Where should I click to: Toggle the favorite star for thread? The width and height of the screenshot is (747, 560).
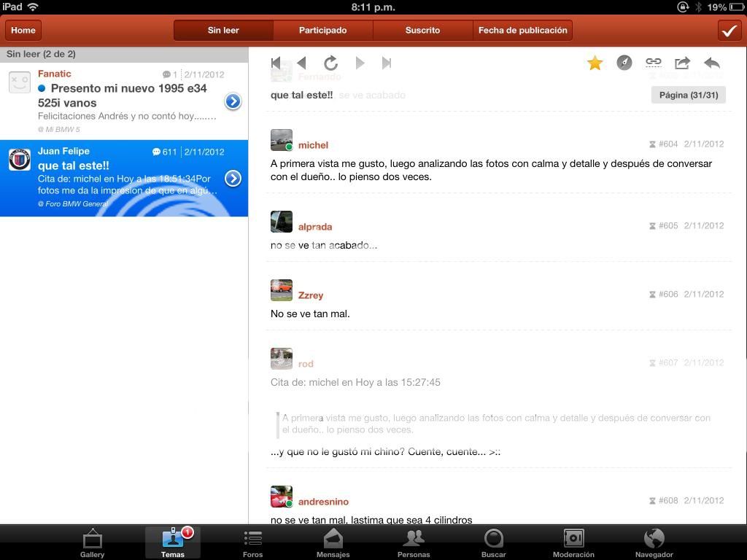tap(595, 63)
